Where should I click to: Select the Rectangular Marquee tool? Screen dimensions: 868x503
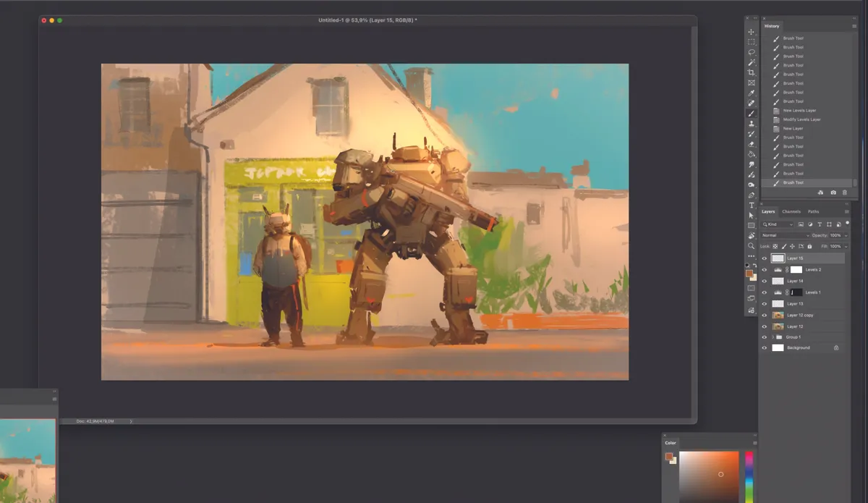(x=751, y=42)
